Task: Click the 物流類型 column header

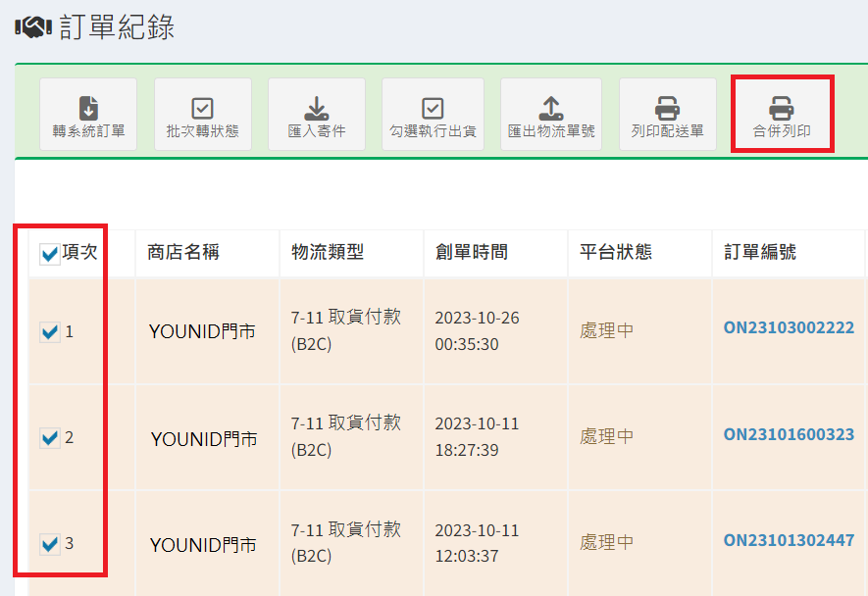Action: click(328, 253)
